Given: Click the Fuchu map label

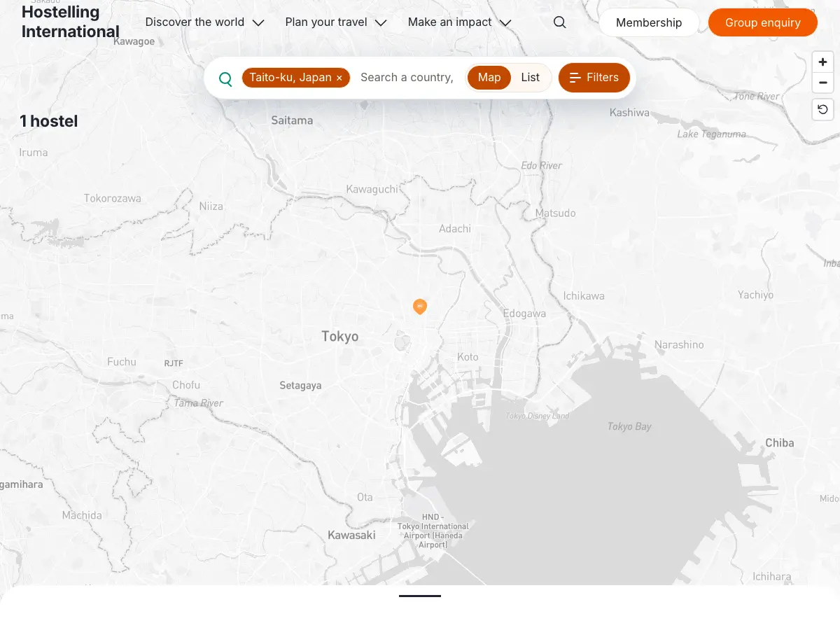Looking at the screenshot, I should pos(122,362).
